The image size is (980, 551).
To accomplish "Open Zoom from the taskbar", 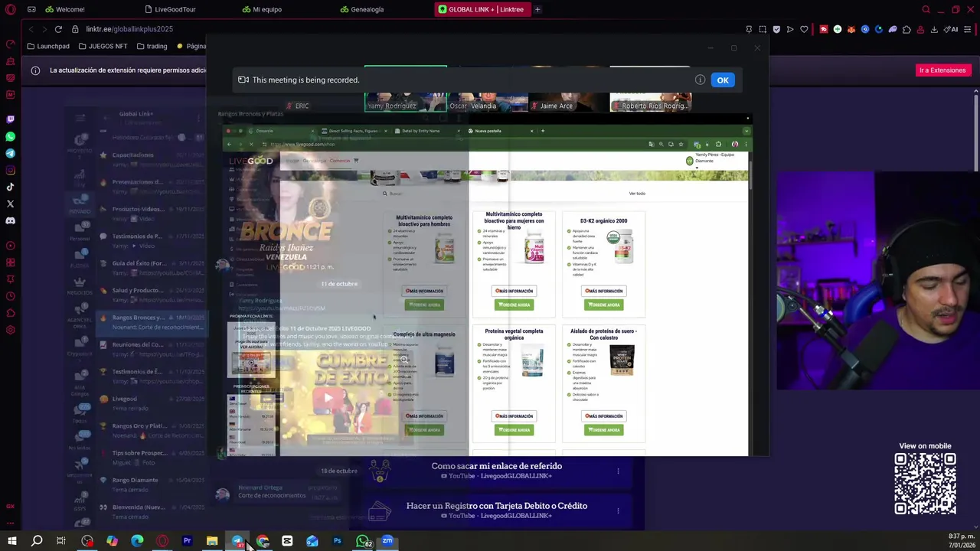I will [387, 541].
